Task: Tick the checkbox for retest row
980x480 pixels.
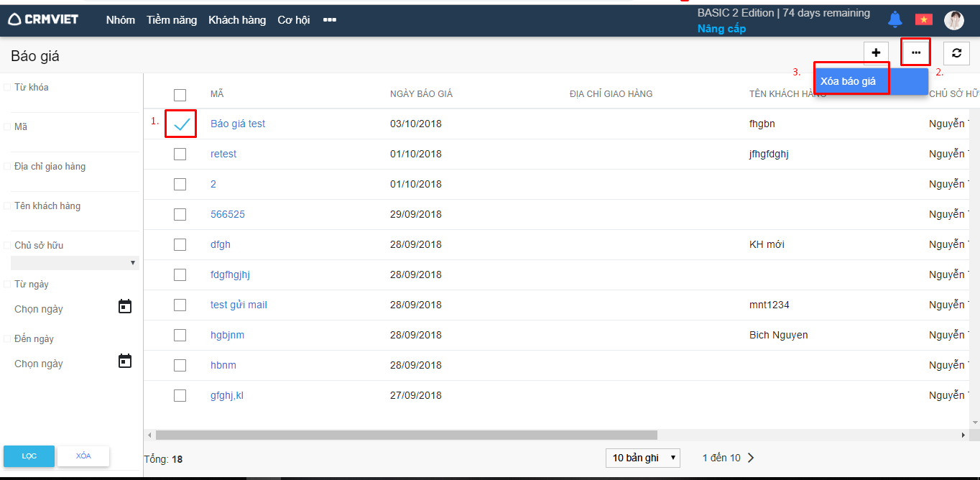Action: [x=180, y=154]
